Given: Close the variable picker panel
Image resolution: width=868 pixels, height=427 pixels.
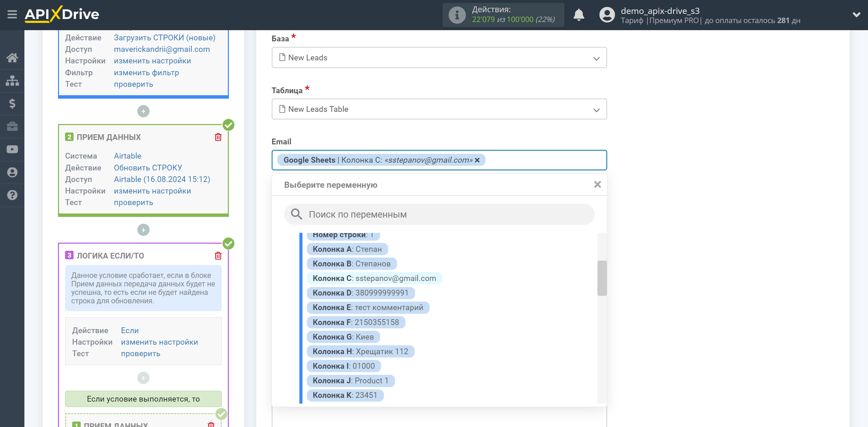Looking at the screenshot, I should (597, 185).
